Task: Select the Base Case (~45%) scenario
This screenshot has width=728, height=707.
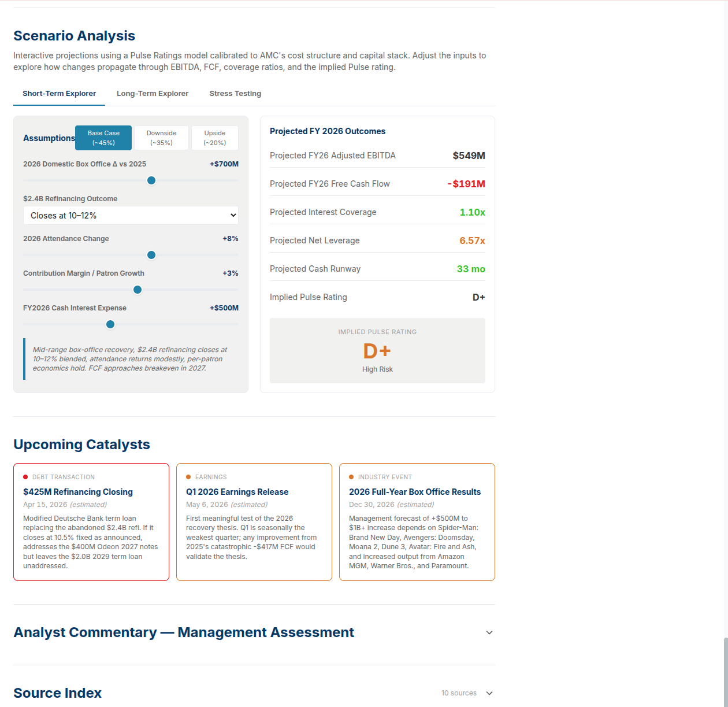Action: pos(103,138)
